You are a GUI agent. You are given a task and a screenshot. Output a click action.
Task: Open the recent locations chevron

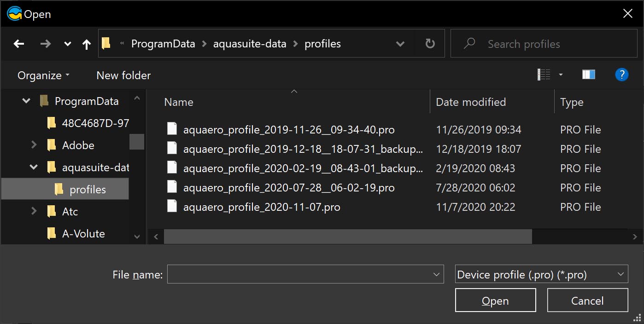[68, 44]
